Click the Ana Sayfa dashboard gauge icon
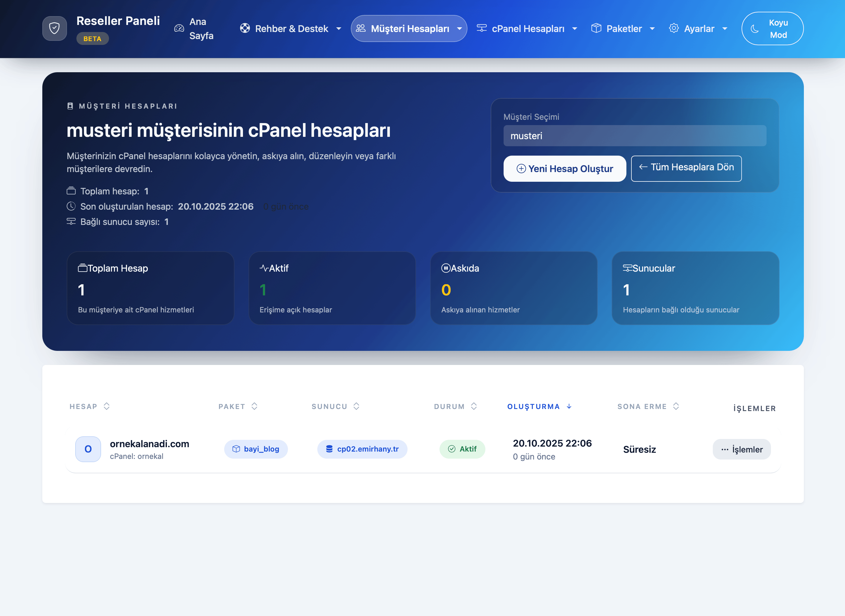This screenshot has height=616, width=845. (179, 28)
